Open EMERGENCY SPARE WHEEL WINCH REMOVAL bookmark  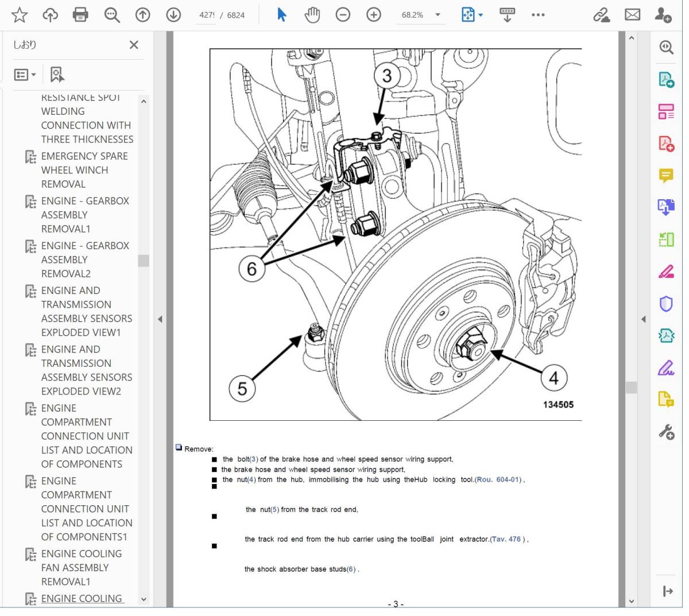tap(84, 170)
